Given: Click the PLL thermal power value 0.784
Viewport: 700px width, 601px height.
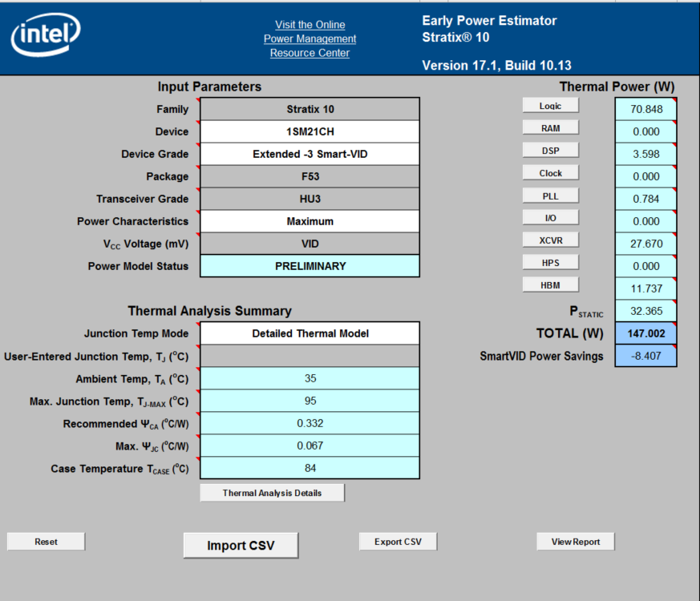Looking at the screenshot, I should click(646, 199).
